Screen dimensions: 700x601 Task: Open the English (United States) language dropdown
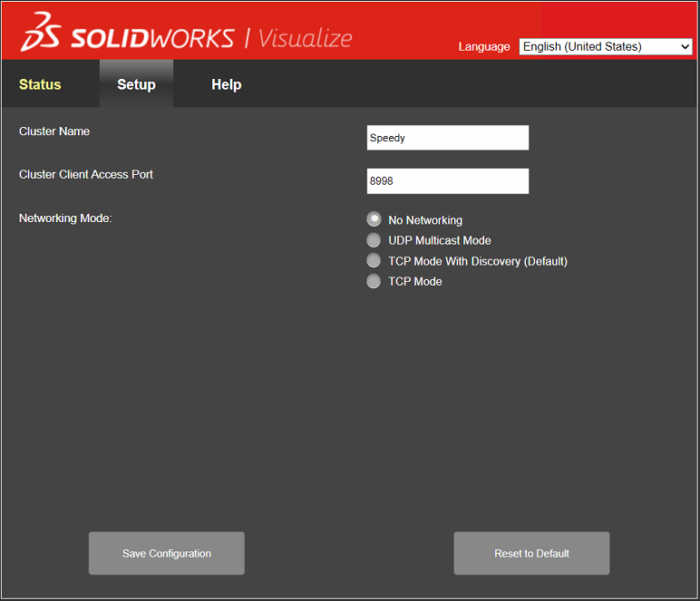click(x=598, y=46)
